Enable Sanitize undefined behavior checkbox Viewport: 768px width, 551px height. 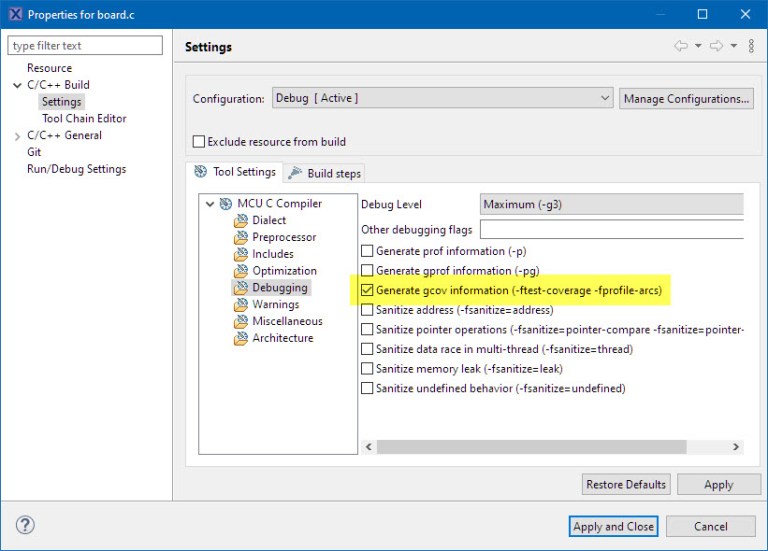pos(367,388)
